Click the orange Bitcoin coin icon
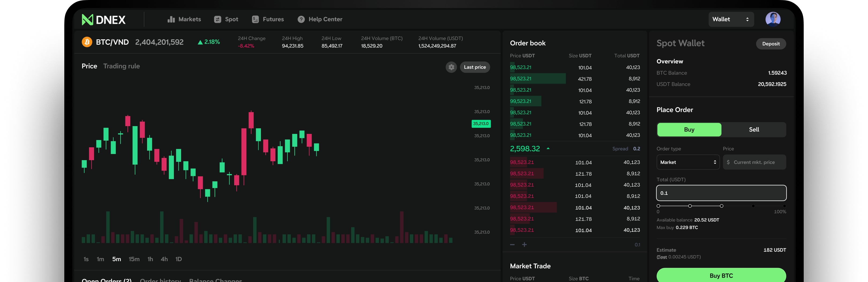Screen dimensions: 868x282 click(x=87, y=42)
